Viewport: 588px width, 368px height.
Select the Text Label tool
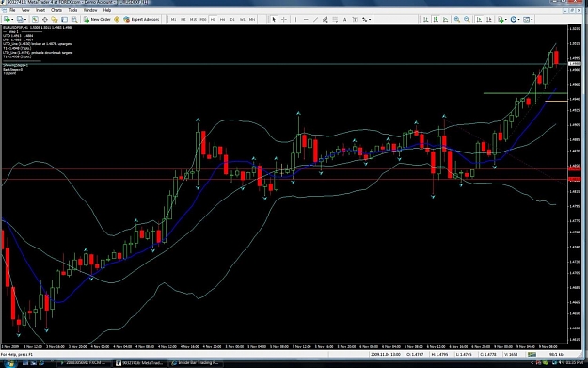point(355,19)
